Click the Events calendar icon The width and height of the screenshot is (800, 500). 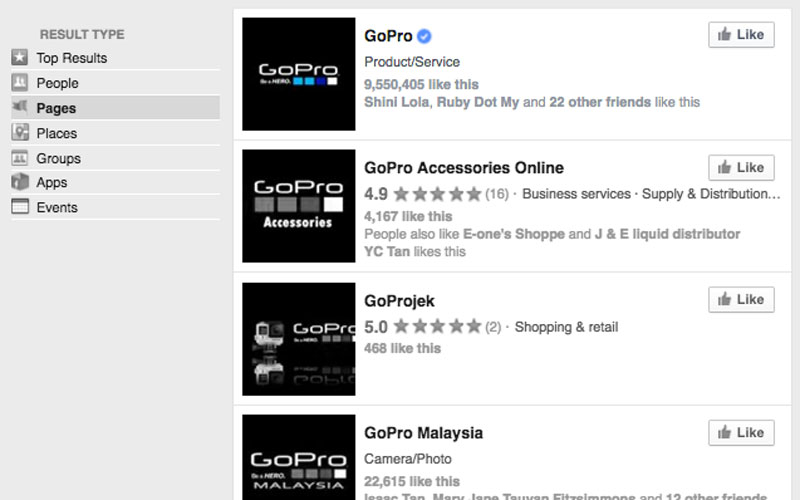[20, 207]
